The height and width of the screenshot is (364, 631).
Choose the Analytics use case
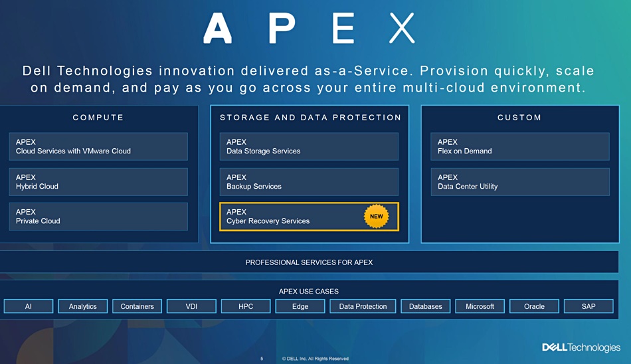click(x=82, y=306)
